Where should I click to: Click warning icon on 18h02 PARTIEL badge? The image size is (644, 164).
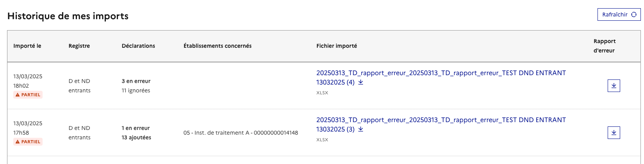pyautogui.click(x=17, y=95)
